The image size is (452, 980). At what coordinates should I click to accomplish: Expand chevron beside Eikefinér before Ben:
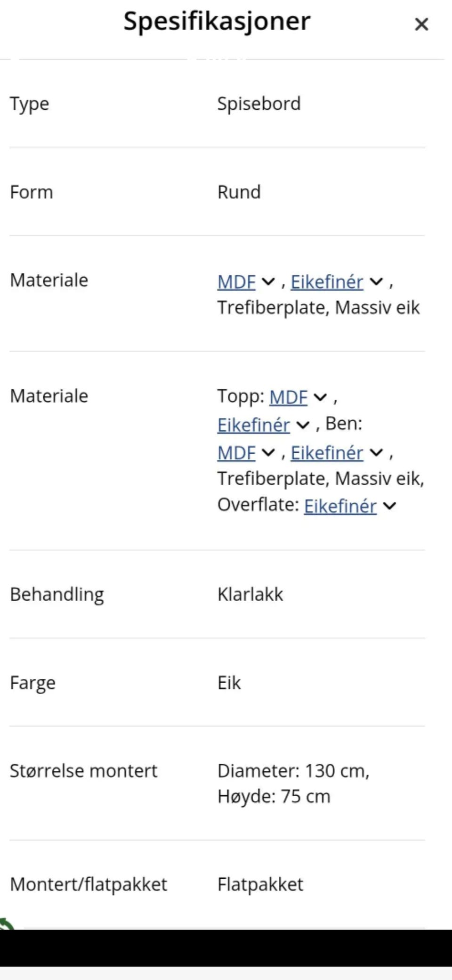[x=303, y=425]
